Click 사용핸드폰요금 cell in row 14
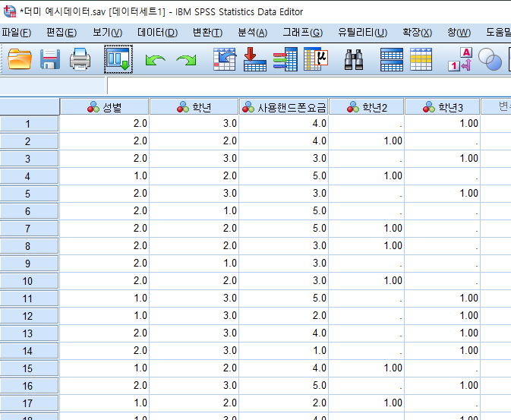The width and height of the screenshot is (511, 420). (x=284, y=351)
